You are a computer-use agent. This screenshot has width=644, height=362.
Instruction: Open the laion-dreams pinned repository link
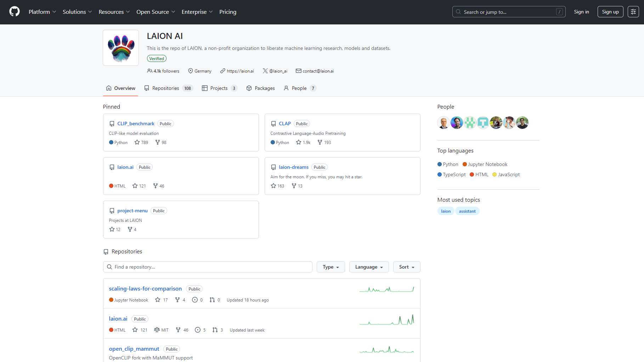pyautogui.click(x=293, y=167)
